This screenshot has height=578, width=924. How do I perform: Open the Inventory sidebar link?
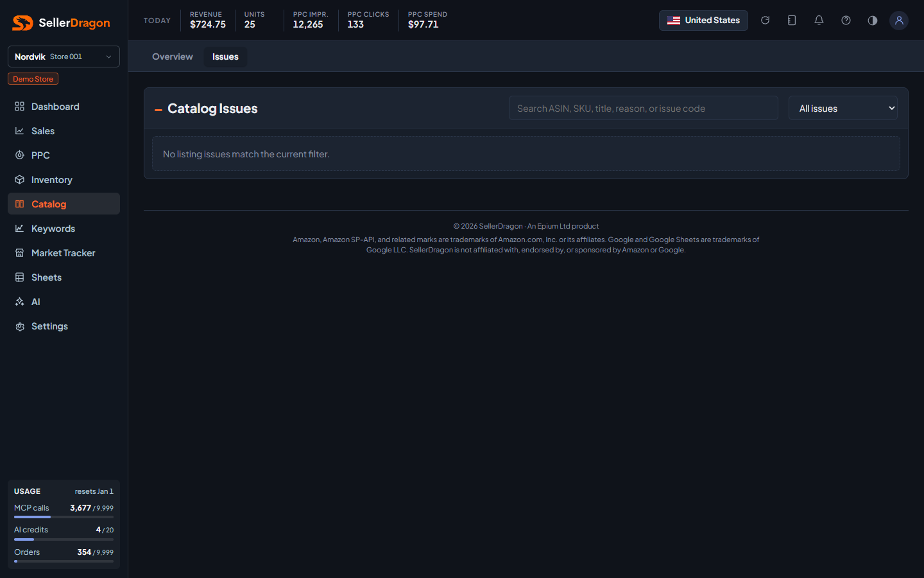[x=64, y=180]
